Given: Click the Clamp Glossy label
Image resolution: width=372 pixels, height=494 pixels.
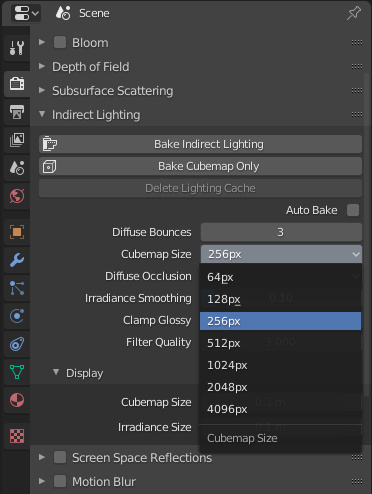Looking at the screenshot, I should (157, 320).
